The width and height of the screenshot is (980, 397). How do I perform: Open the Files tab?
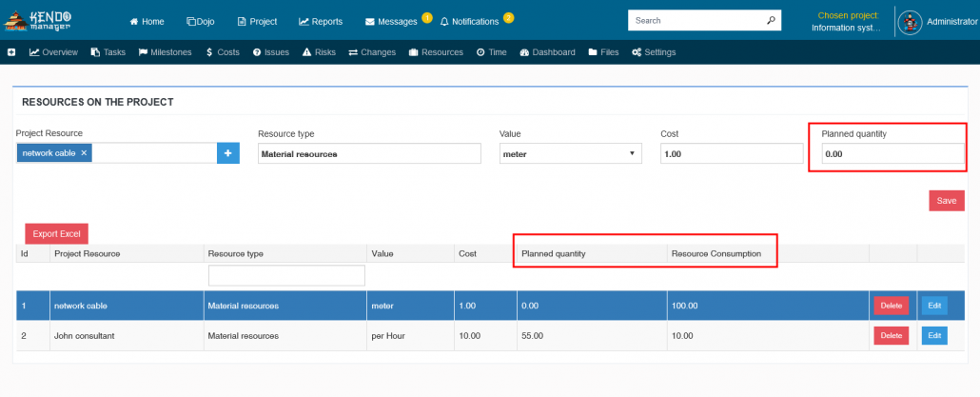(604, 52)
